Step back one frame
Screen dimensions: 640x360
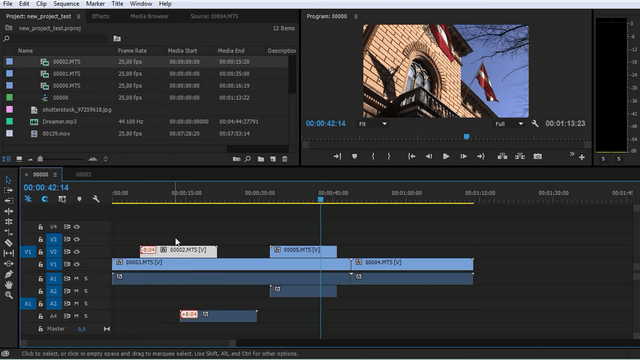click(x=429, y=156)
